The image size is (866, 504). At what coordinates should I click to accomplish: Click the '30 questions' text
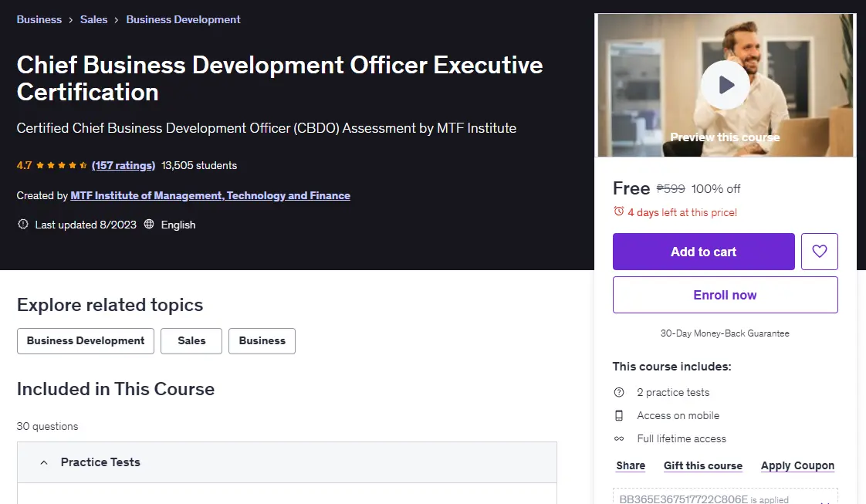pyautogui.click(x=48, y=426)
